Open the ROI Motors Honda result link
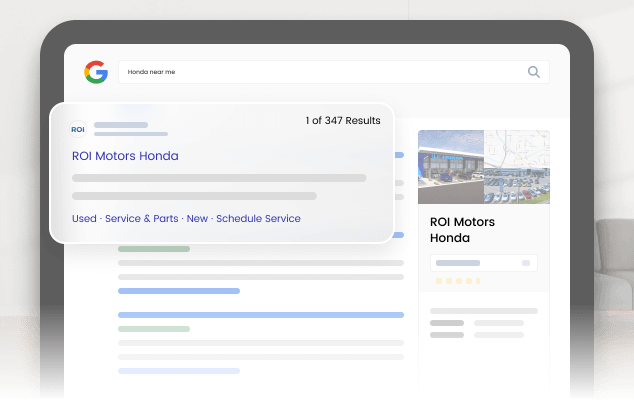This screenshot has width=634, height=400. 125,156
